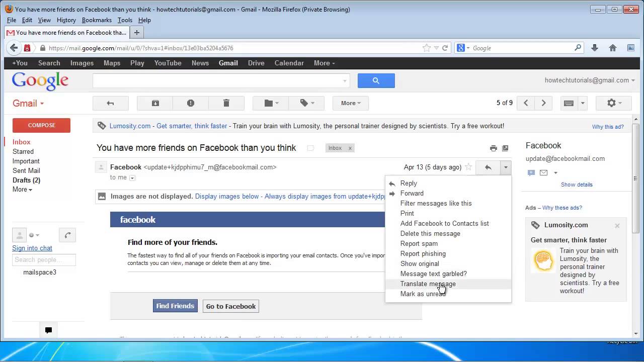Select Reply from the dropdown menu
This screenshot has width=644, height=362.
pos(448,184)
